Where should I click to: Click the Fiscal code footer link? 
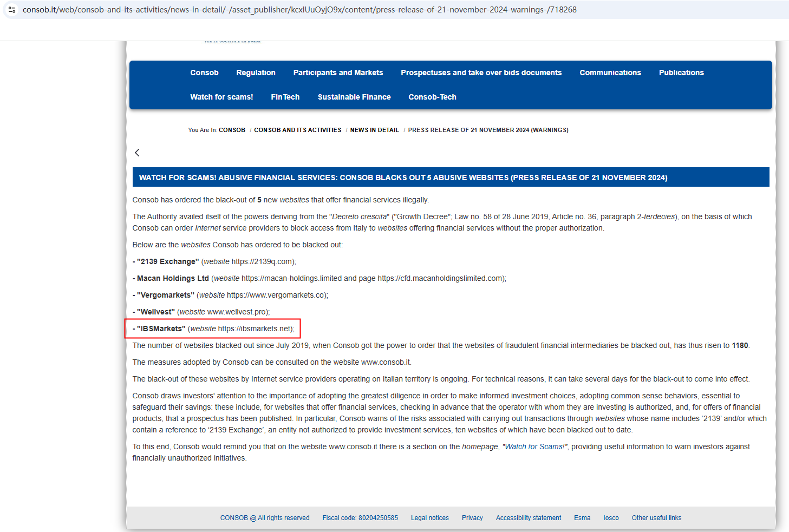pos(360,518)
